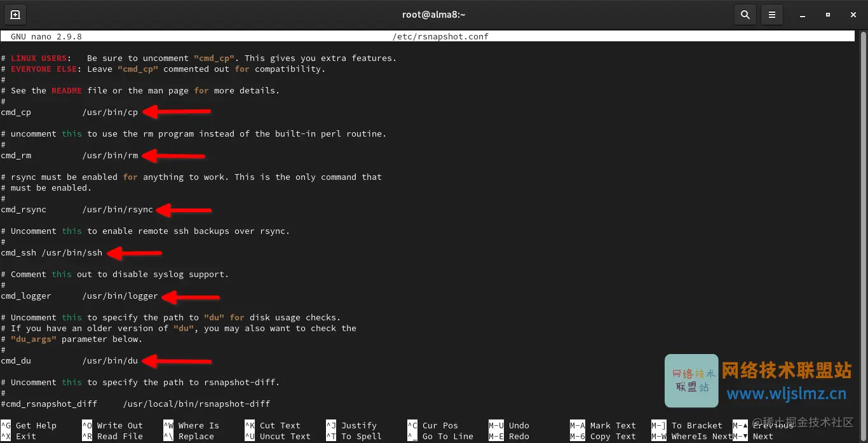Click the '^\ Replace' shortcut

pyautogui.click(x=189, y=436)
